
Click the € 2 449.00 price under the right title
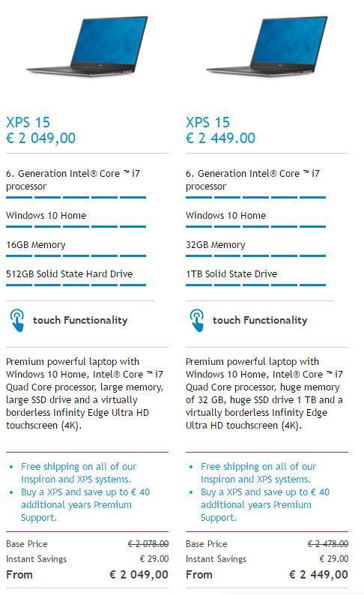221,138
